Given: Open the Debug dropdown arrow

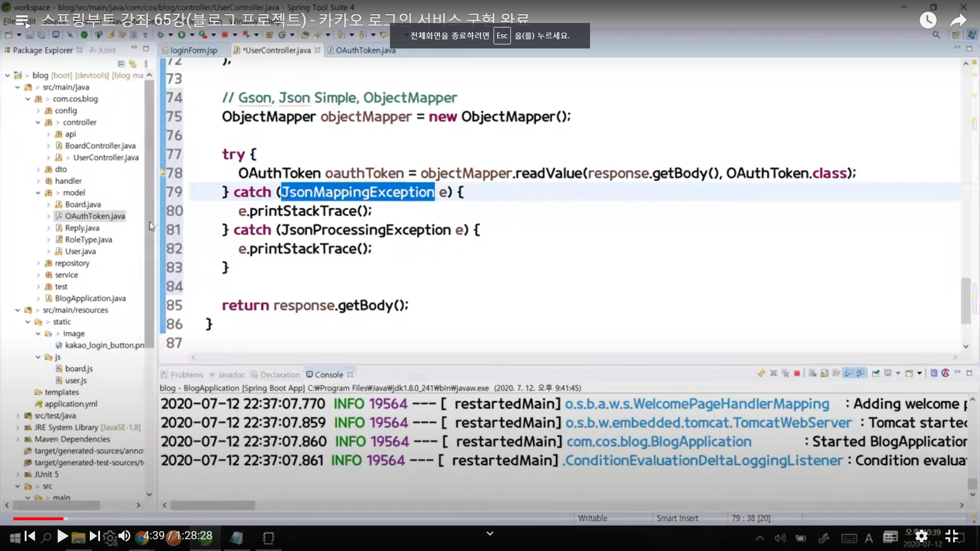Looking at the screenshot, I should point(170,35).
